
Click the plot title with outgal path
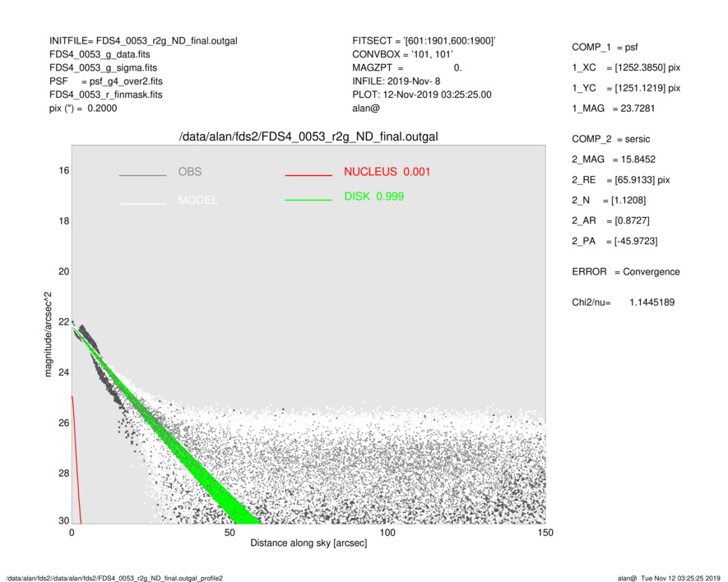(308, 137)
